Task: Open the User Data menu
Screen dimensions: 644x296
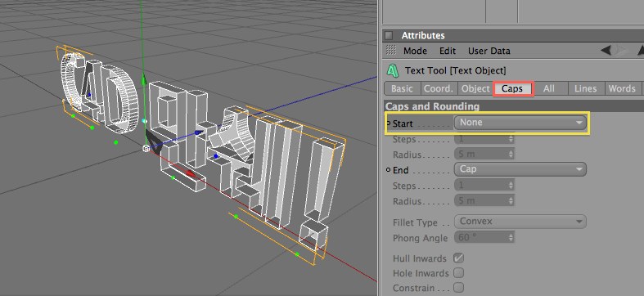Action: (x=489, y=52)
